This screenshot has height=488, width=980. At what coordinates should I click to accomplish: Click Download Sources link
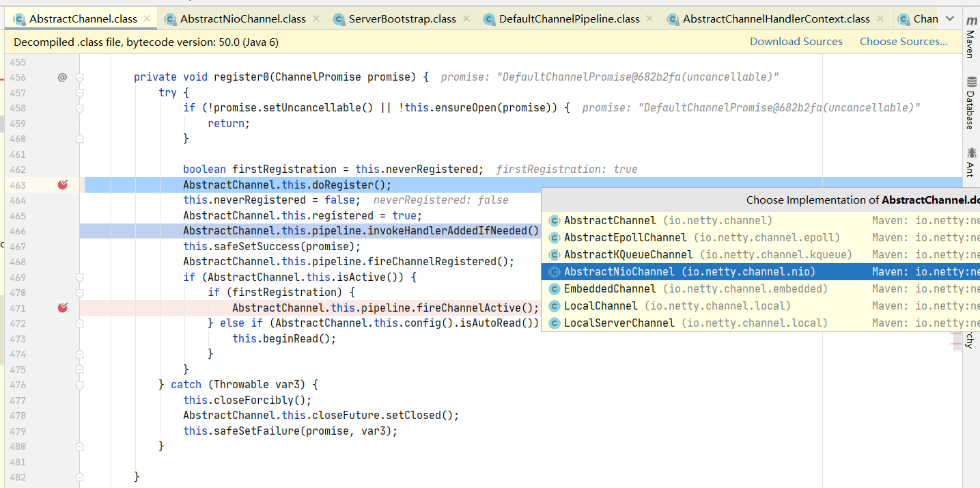(x=796, y=42)
